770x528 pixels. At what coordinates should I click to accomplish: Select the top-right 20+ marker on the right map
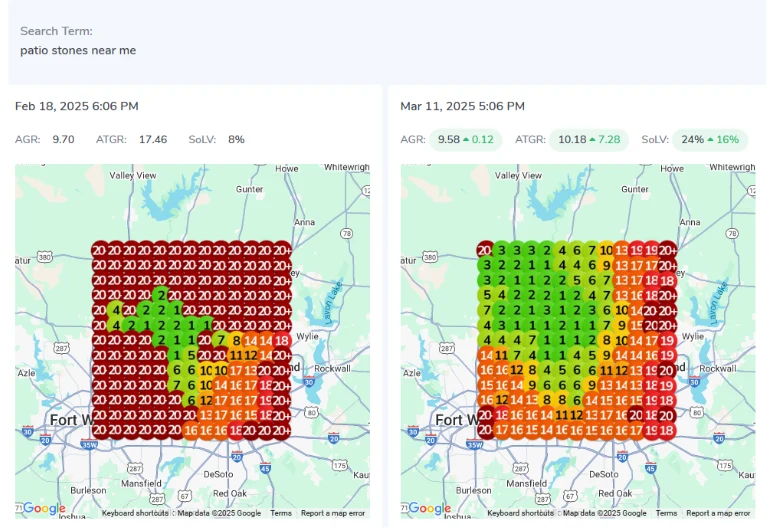[667, 250]
